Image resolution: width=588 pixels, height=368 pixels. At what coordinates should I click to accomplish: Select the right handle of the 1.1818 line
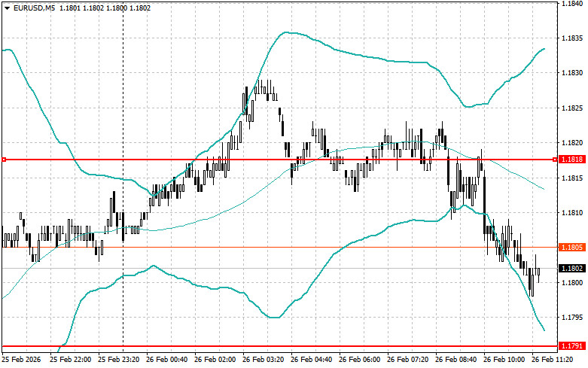click(555, 160)
